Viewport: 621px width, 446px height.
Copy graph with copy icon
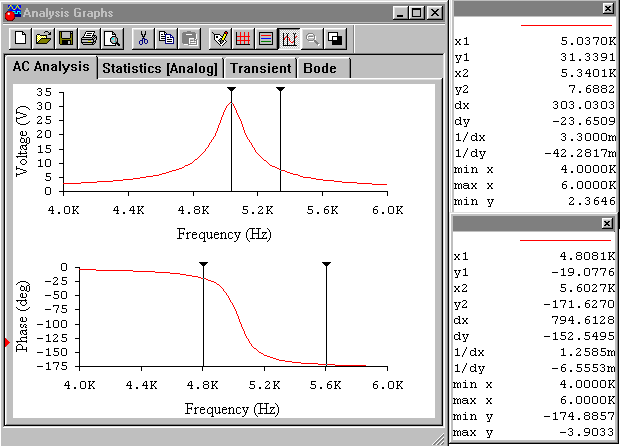(x=166, y=38)
